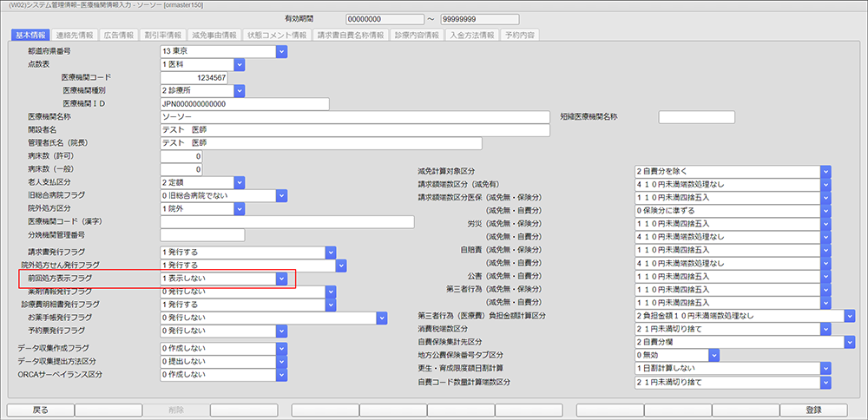Open the 消費税端数区分 dropdown

825,329
